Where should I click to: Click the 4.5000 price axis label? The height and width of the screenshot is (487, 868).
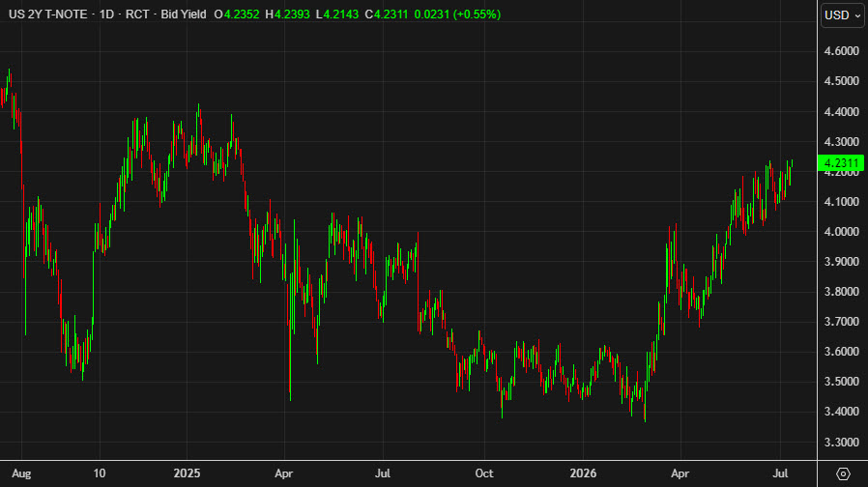click(x=842, y=81)
